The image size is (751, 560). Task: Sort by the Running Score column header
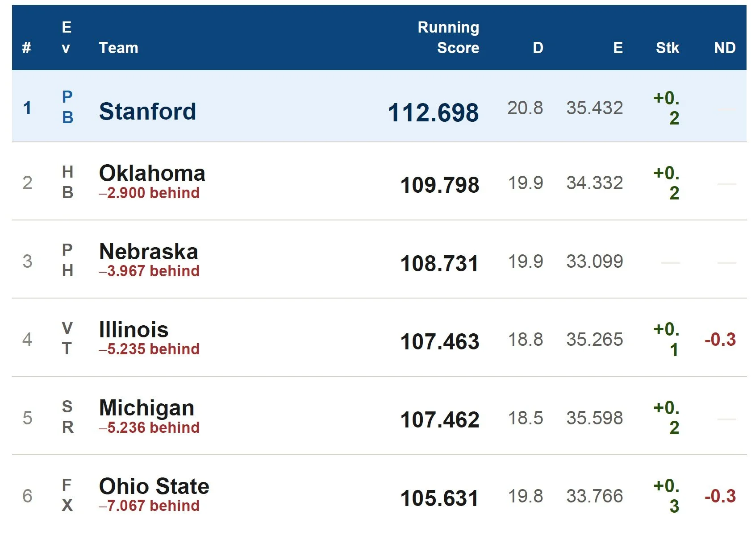448,37
